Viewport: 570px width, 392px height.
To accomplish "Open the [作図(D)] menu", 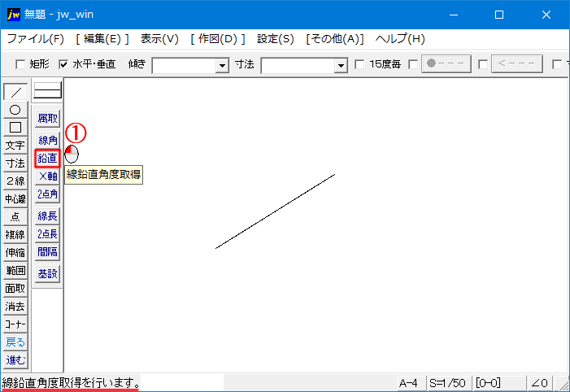I will tap(218, 39).
